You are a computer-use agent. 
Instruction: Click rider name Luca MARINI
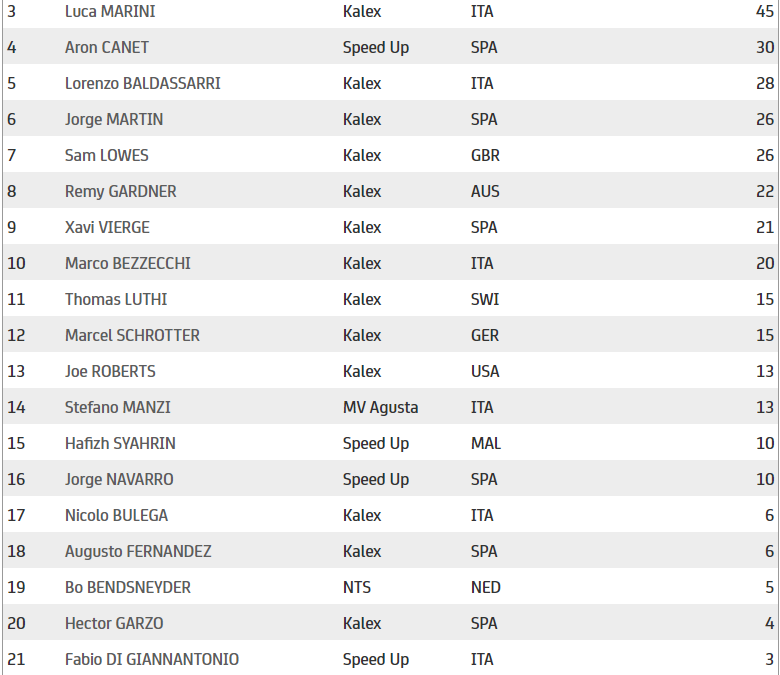pyautogui.click(x=110, y=11)
